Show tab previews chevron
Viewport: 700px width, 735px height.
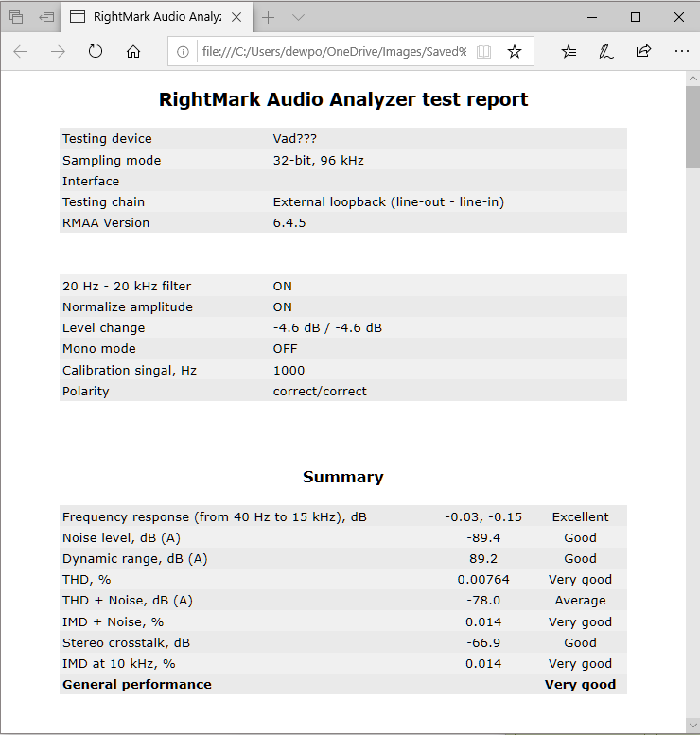tap(298, 18)
